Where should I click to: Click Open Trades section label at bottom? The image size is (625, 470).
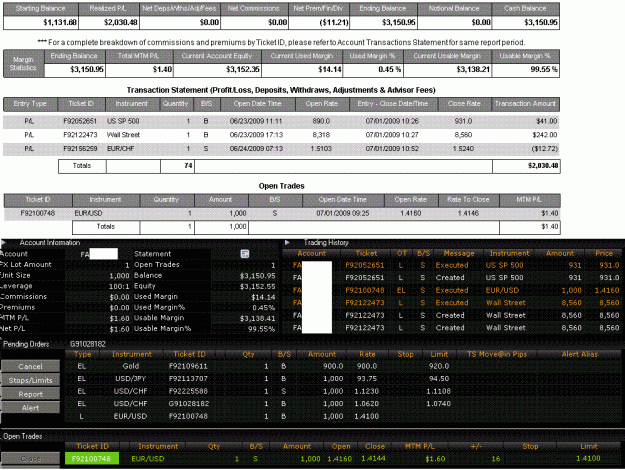pos(23,436)
